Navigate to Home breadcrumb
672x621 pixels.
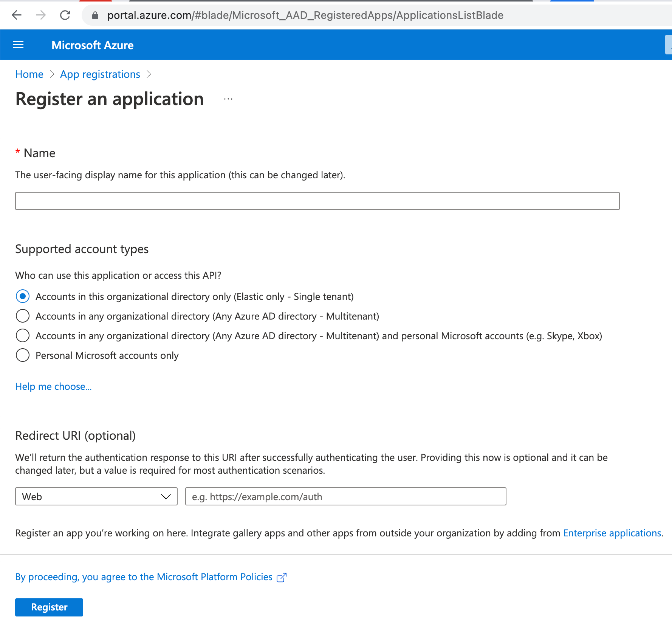(29, 74)
